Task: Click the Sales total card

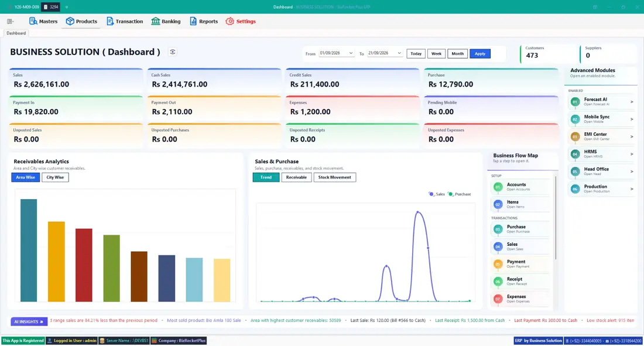Action: coord(76,81)
